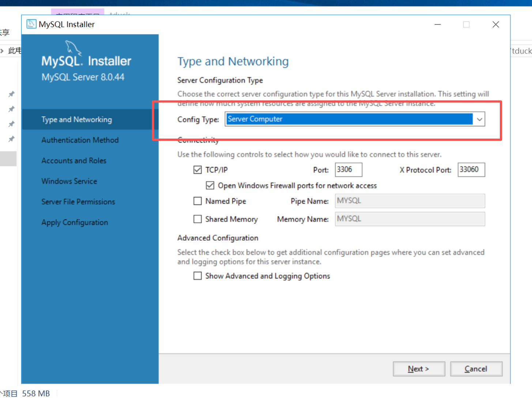Click the Cancel button
This screenshot has width=532, height=407.
[476, 369]
